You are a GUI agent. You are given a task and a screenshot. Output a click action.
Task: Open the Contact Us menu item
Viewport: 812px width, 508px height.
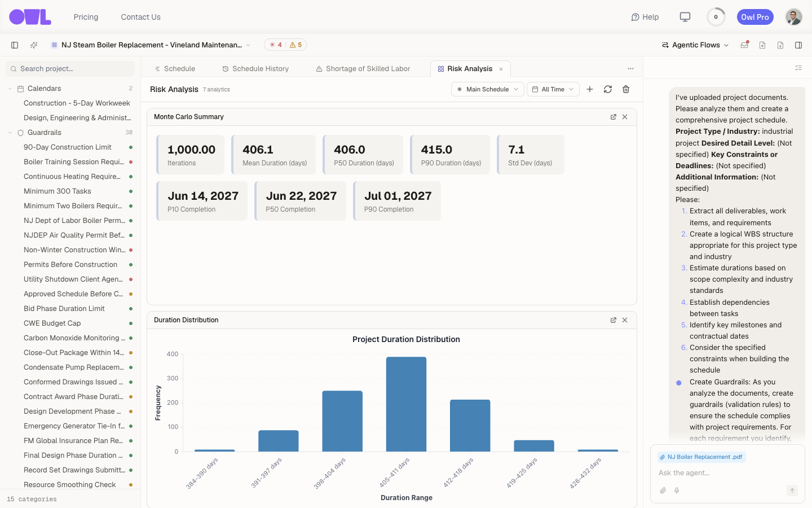pyautogui.click(x=141, y=17)
